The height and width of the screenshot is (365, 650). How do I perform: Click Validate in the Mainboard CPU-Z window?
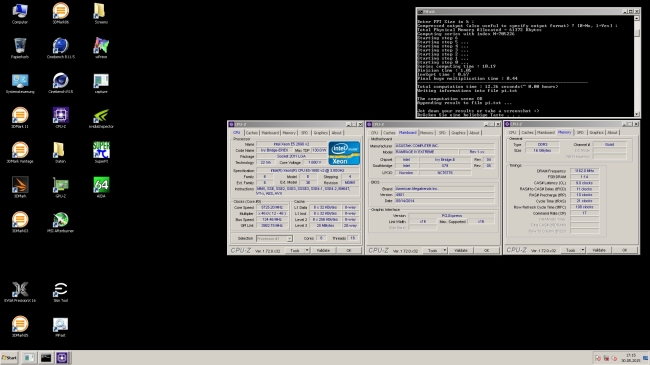pyautogui.click(x=461, y=251)
